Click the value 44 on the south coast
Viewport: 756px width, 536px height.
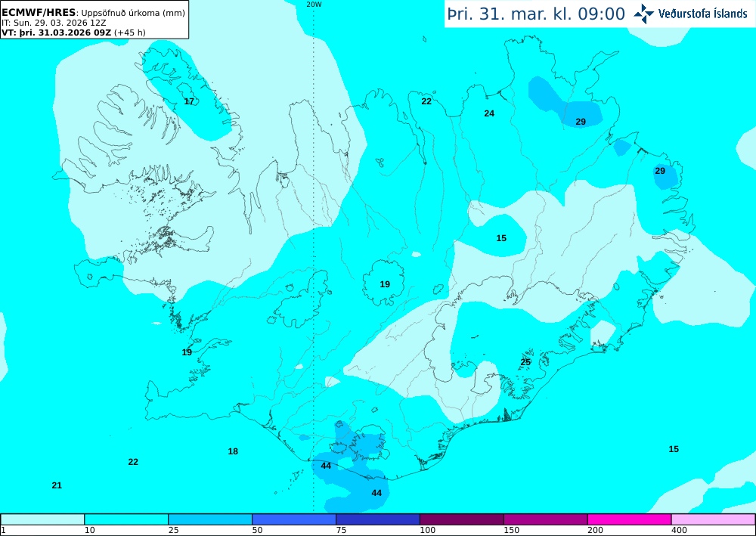(326, 466)
